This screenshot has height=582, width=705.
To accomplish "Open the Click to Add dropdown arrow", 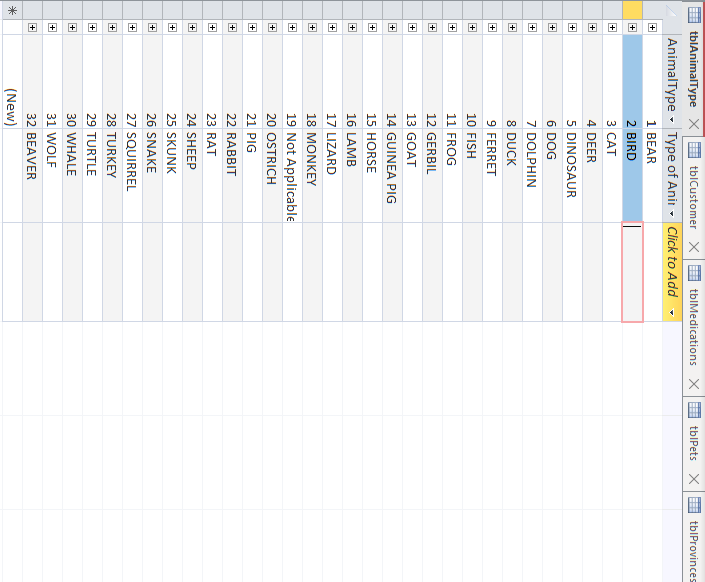I will pos(672,313).
